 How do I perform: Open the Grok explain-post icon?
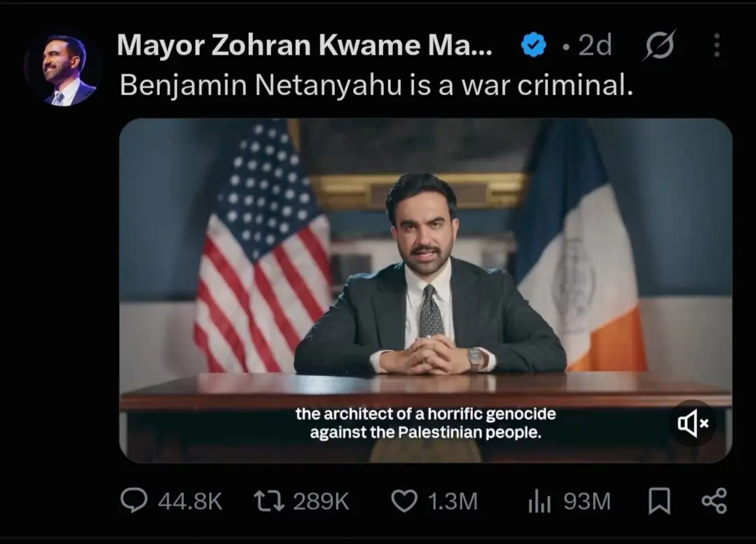pyautogui.click(x=659, y=45)
